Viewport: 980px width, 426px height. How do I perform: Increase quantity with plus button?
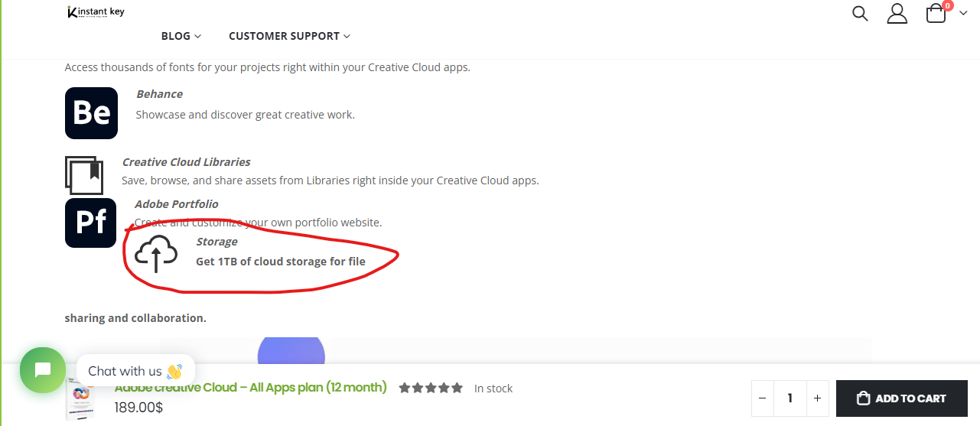tap(817, 398)
